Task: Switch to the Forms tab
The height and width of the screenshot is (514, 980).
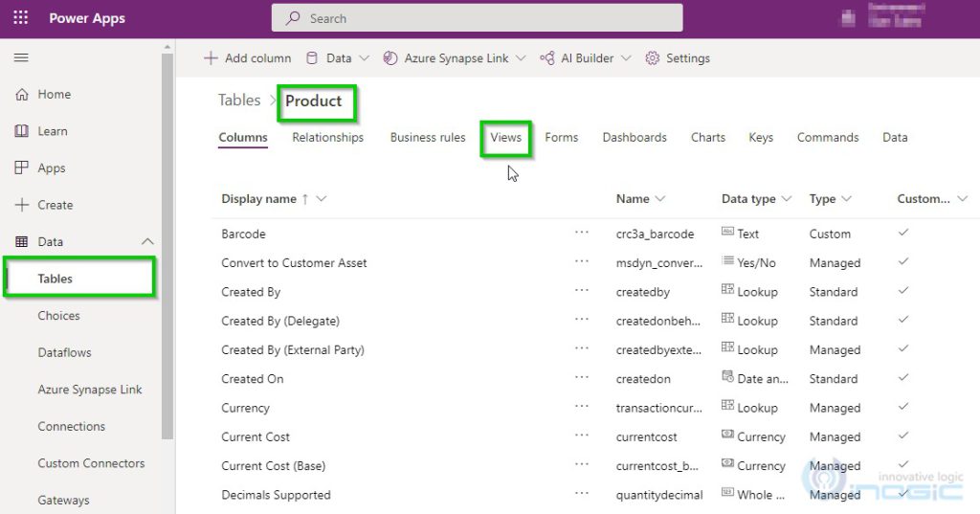Action: [561, 138]
